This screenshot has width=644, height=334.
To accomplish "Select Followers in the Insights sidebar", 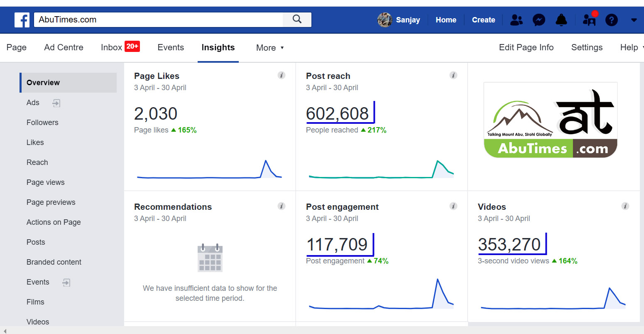I will tap(42, 123).
